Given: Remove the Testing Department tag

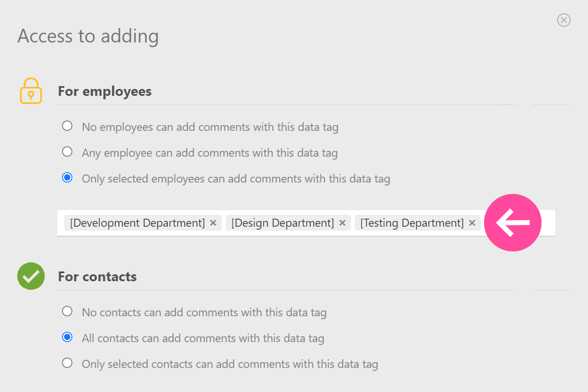Looking at the screenshot, I should [x=472, y=223].
